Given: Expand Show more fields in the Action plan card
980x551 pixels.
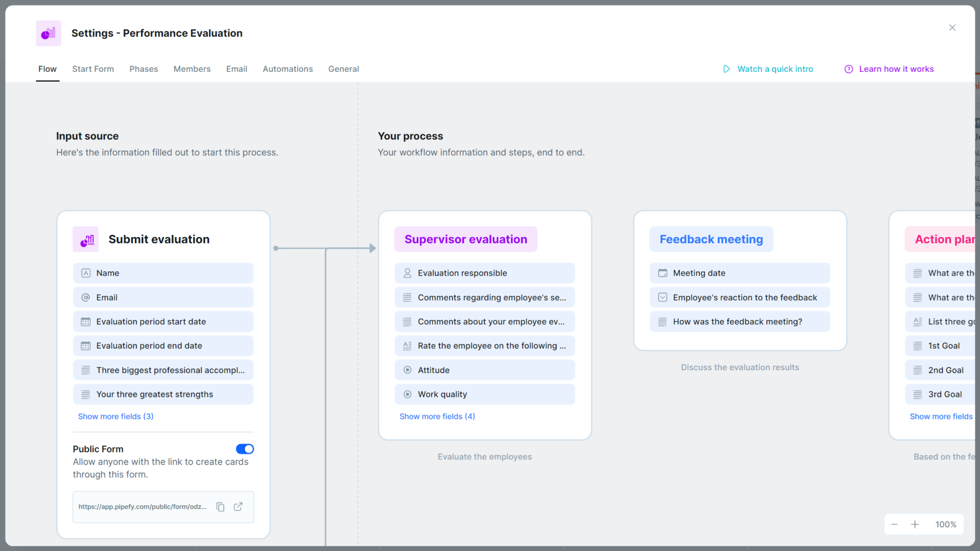Looking at the screenshot, I should click(x=941, y=416).
